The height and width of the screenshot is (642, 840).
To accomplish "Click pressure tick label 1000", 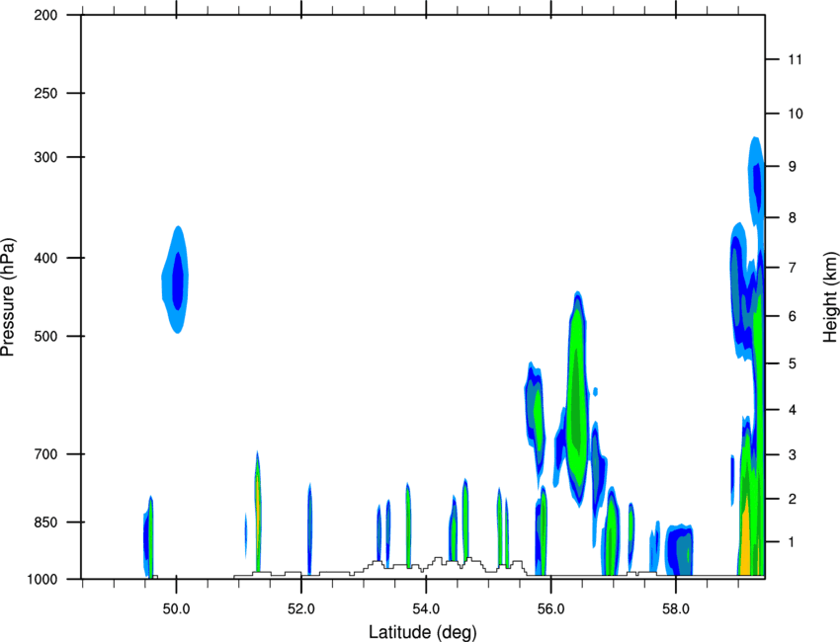I will (x=42, y=579).
